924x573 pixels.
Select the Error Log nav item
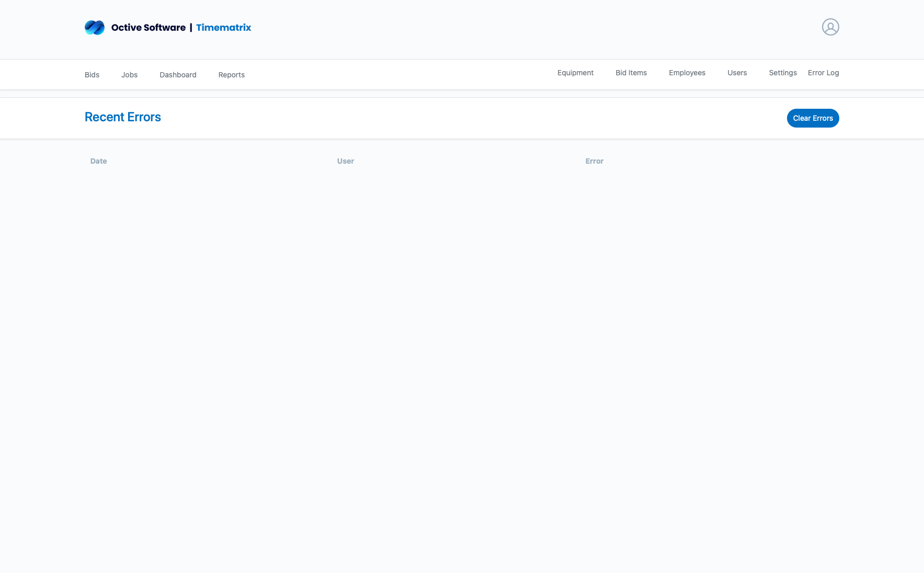click(823, 73)
